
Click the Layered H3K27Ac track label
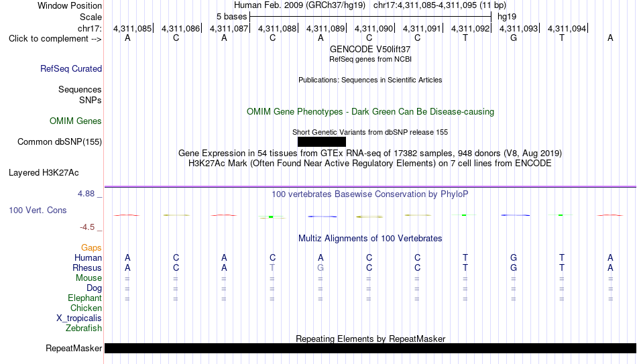tap(44, 173)
